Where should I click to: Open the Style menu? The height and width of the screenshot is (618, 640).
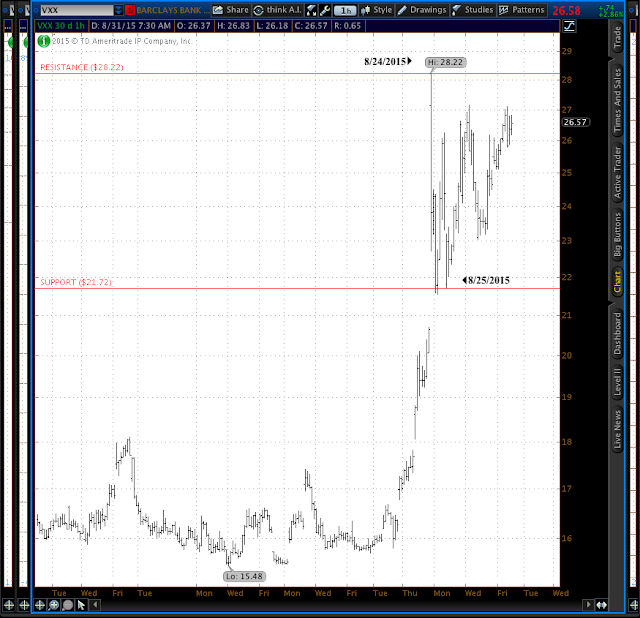click(377, 10)
